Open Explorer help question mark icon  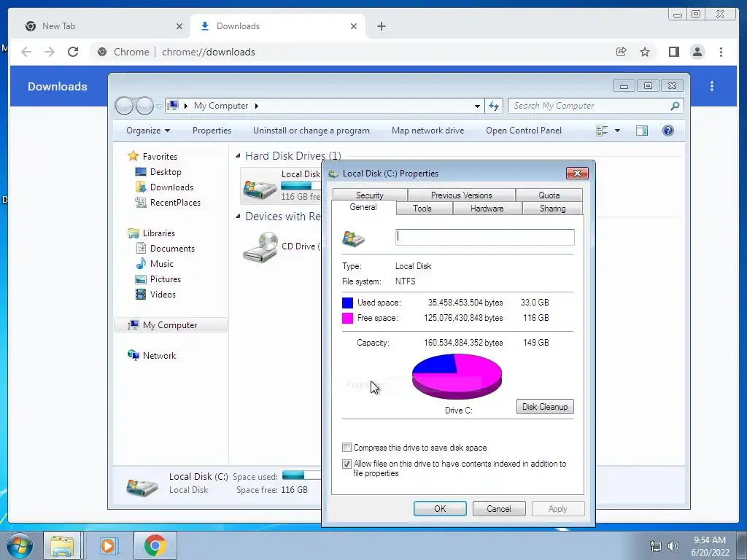click(x=668, y=131)
